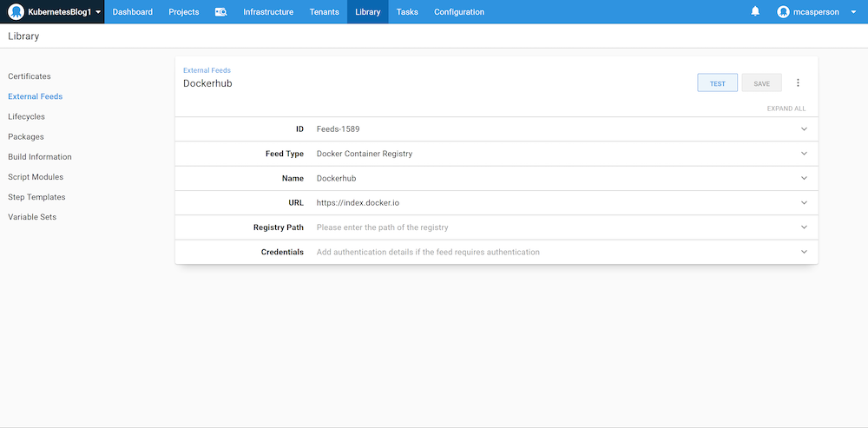Open the search icon in navigation bar
This screenshot has width=868, height=428.
click(x=220, y=12)
